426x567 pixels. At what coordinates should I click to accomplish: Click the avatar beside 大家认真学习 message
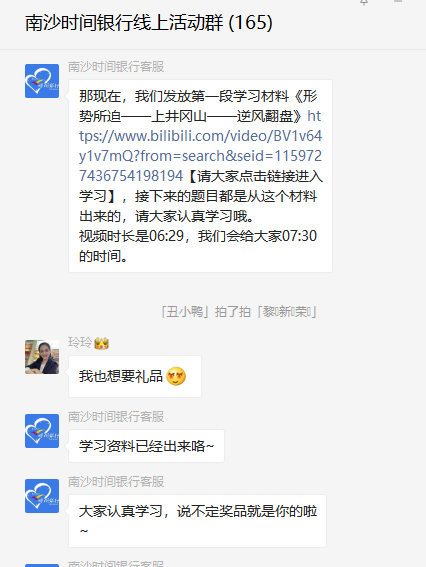(x=42, y=496)
